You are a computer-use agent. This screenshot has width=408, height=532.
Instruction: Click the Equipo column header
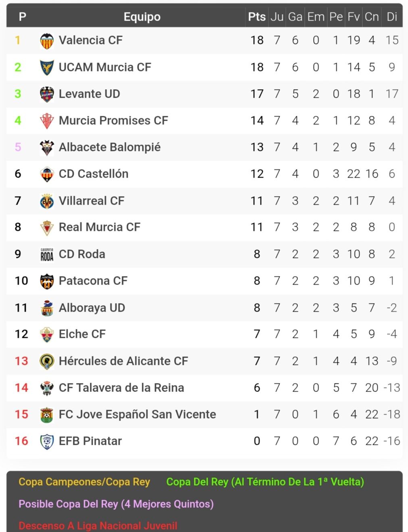click(x=142, y=17)
